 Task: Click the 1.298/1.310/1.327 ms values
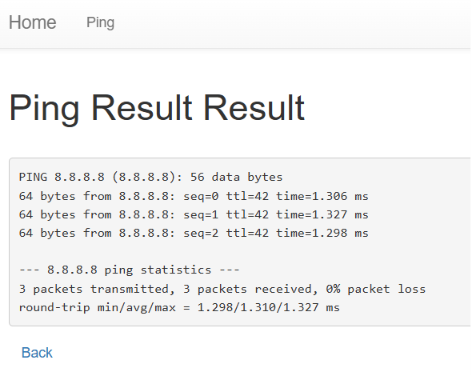coord(268,307)
